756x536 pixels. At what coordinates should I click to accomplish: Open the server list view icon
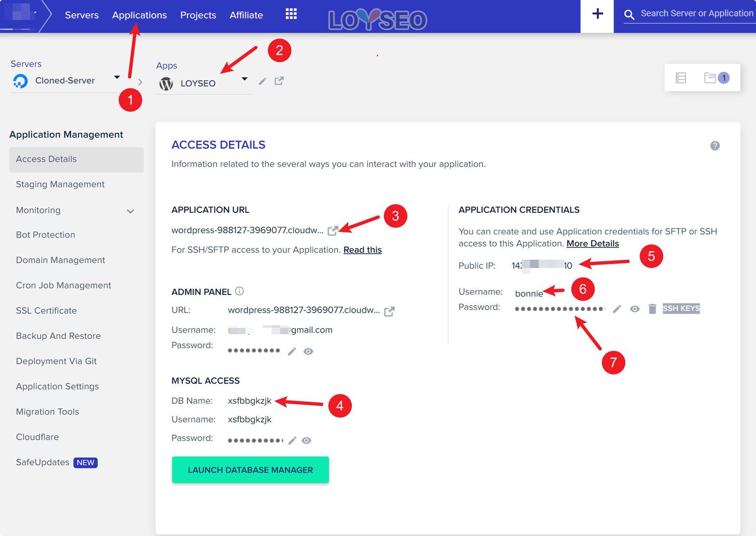click(x=681, y=78)
